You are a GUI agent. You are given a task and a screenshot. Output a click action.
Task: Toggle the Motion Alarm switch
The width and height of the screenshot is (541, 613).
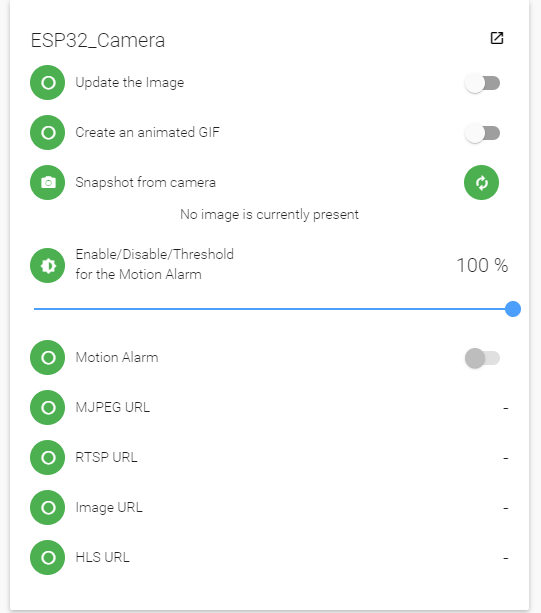[482, 358]
